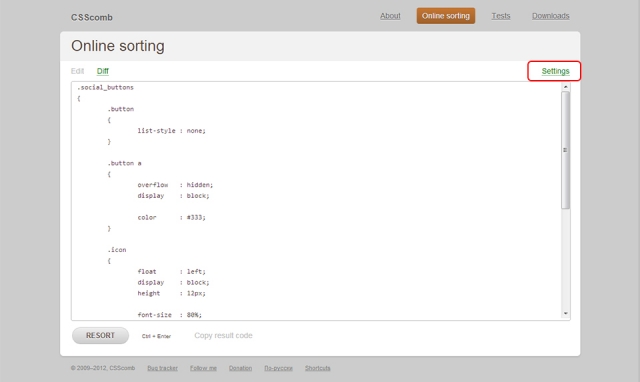Click the scrollbar thumb in code area
Viewport: 640px width, 382px height.
[565, 150]
